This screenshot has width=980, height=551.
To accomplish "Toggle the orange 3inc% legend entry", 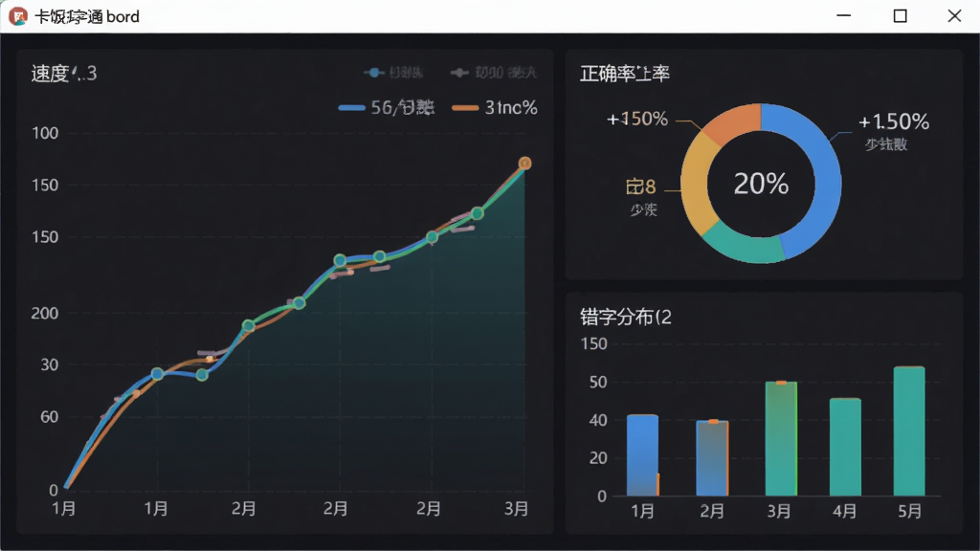I will pos(495,107).
